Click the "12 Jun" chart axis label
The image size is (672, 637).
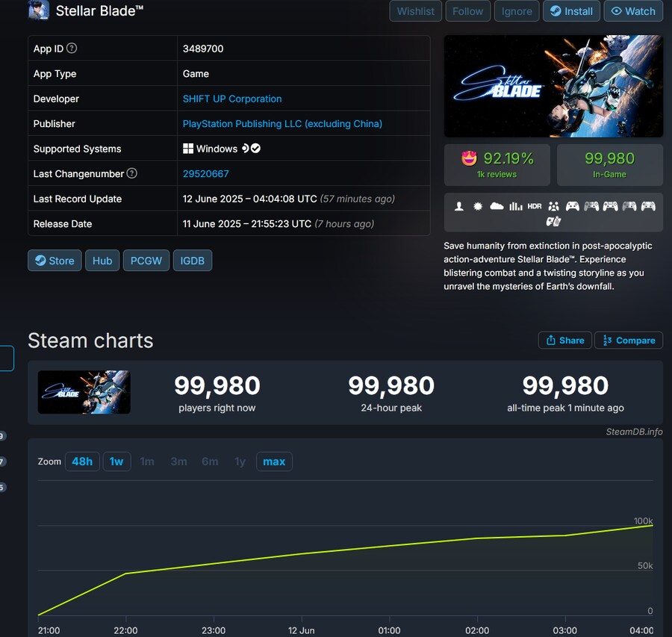tap(302, 630)
